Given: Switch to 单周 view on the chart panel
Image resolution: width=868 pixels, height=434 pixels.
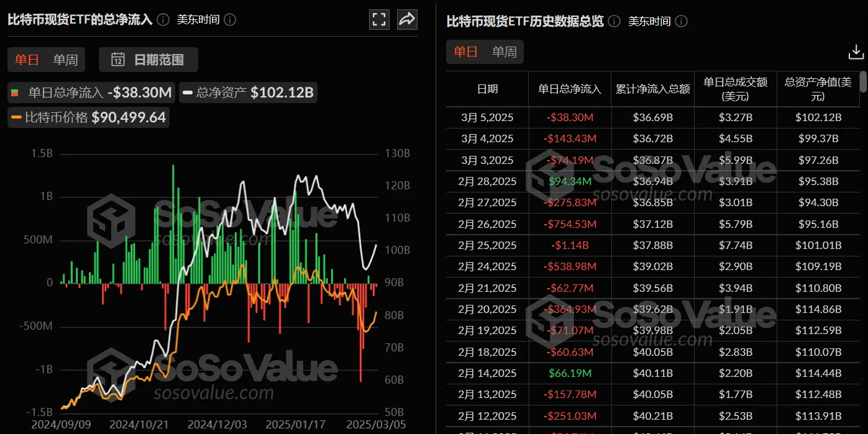Looking at the screenshot, I should pos(65,60).
